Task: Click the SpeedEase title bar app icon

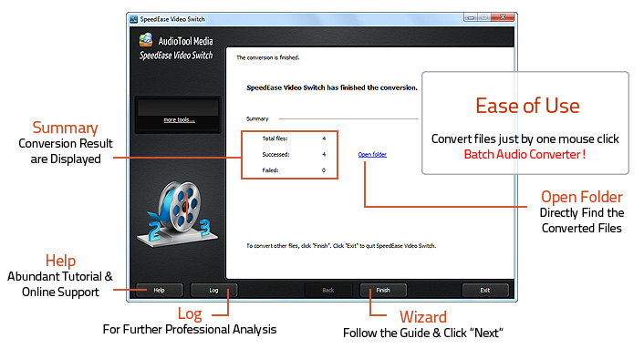Action: 133,19
